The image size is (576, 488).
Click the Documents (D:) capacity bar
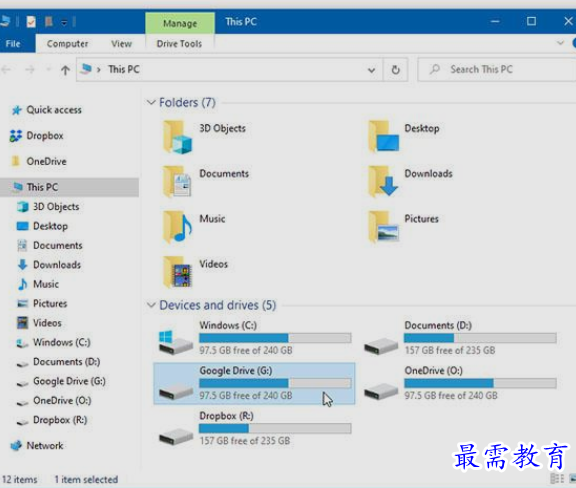480,338
